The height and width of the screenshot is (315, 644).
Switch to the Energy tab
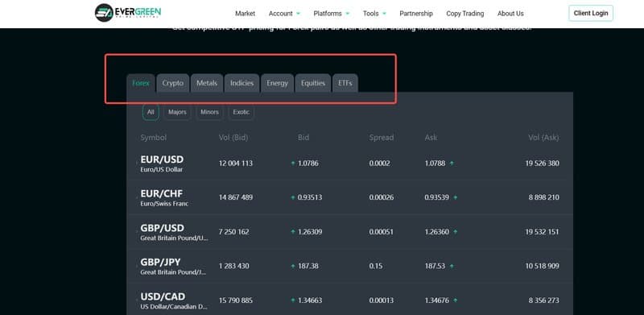[x=277, y=83]
